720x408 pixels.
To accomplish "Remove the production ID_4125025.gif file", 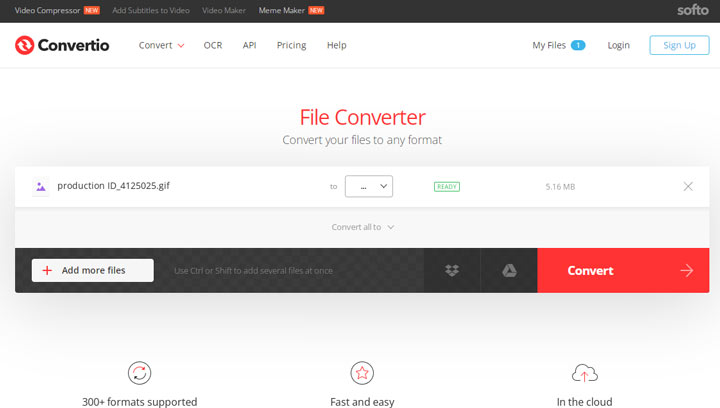I will pos(688,186).
